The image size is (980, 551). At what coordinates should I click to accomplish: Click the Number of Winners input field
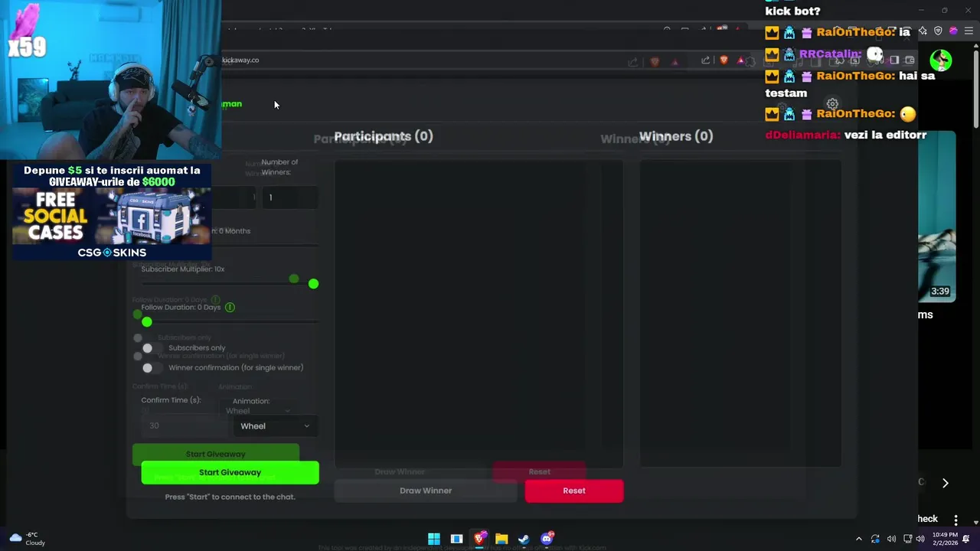click(x=290, y=197)
